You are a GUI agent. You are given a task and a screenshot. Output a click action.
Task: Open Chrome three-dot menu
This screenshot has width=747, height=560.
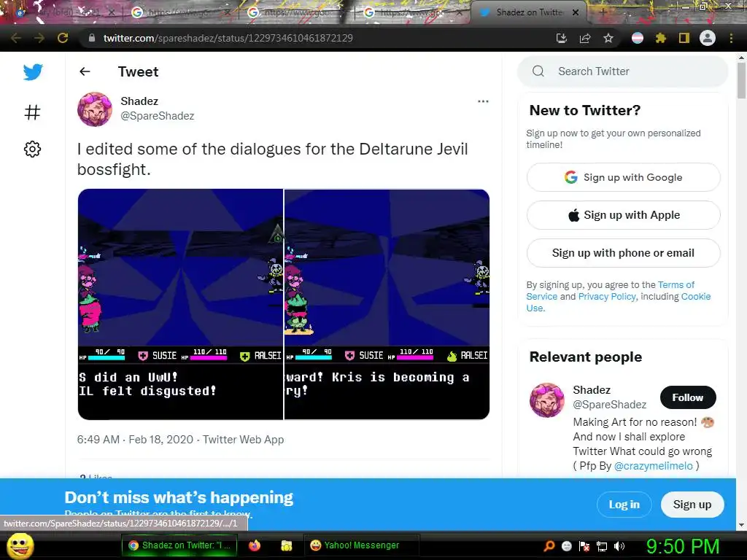[731, 38]
